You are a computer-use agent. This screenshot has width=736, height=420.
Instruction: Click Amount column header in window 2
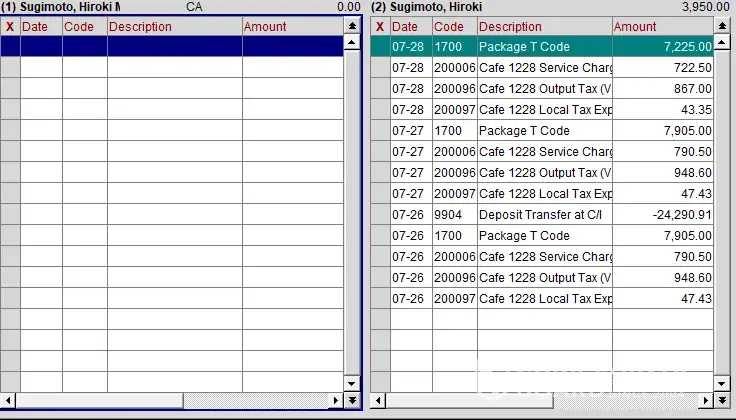(x=661, y=27)
